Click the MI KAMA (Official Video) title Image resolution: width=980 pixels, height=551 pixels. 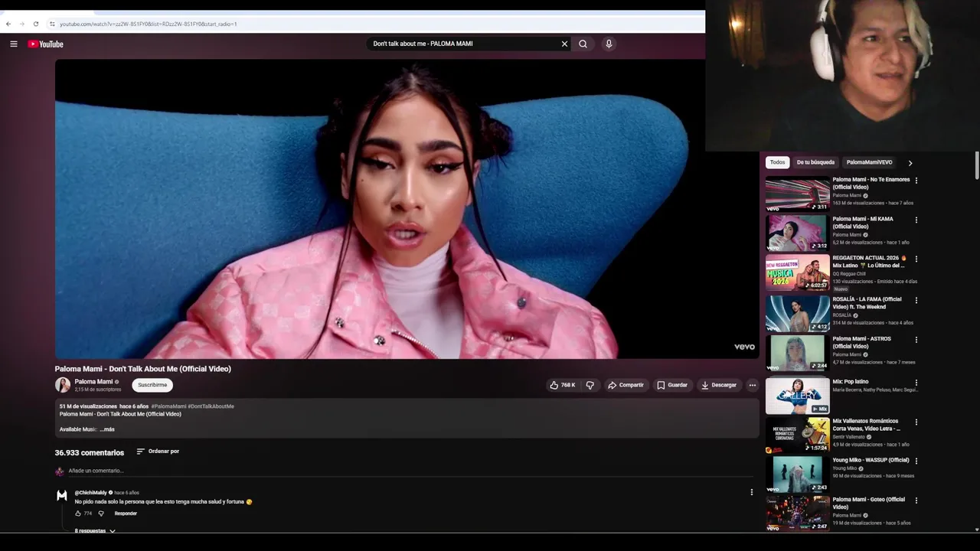tap(863, 223)
